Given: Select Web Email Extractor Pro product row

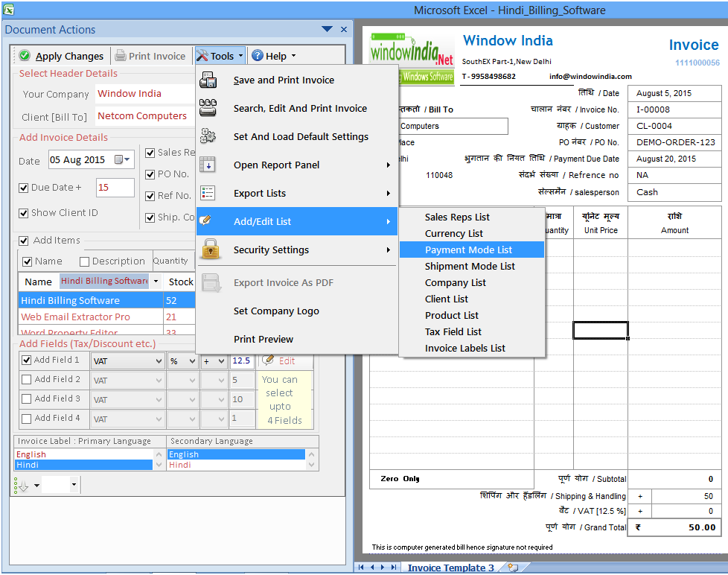Looking at the screenshot, I should [106, 317].
